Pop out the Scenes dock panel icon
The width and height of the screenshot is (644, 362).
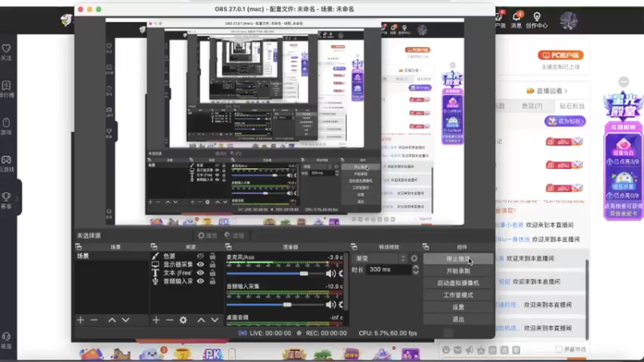coord(78,247)
